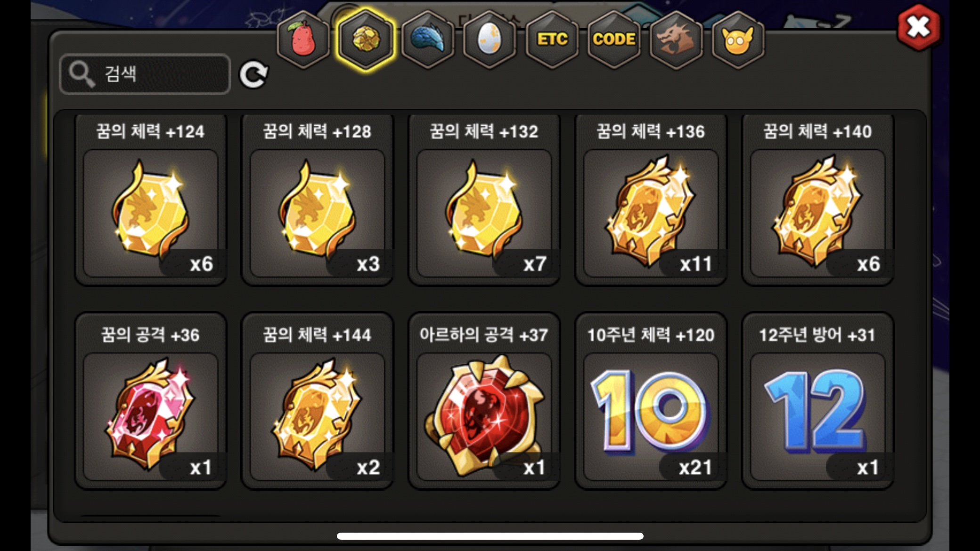Open the CODE tab
This screenshot has height=551, width=980.
pos(614,40)
